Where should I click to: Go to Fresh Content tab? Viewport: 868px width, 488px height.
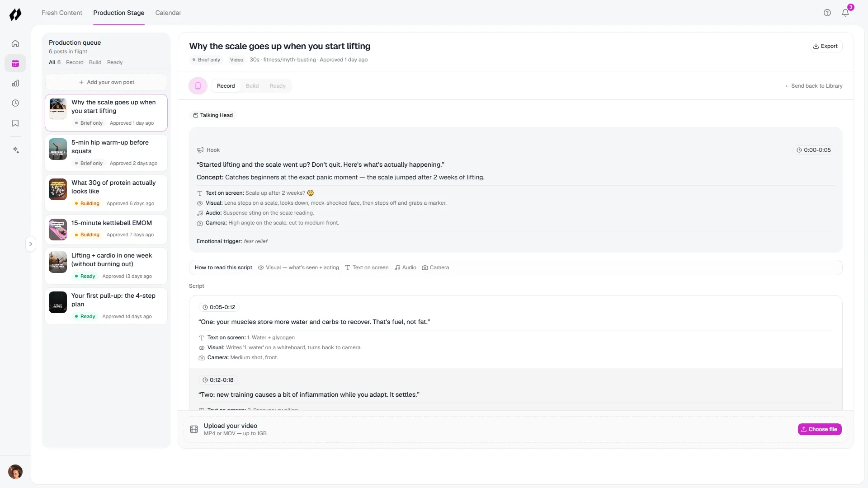pyautogui.click(x=62, y=13)
